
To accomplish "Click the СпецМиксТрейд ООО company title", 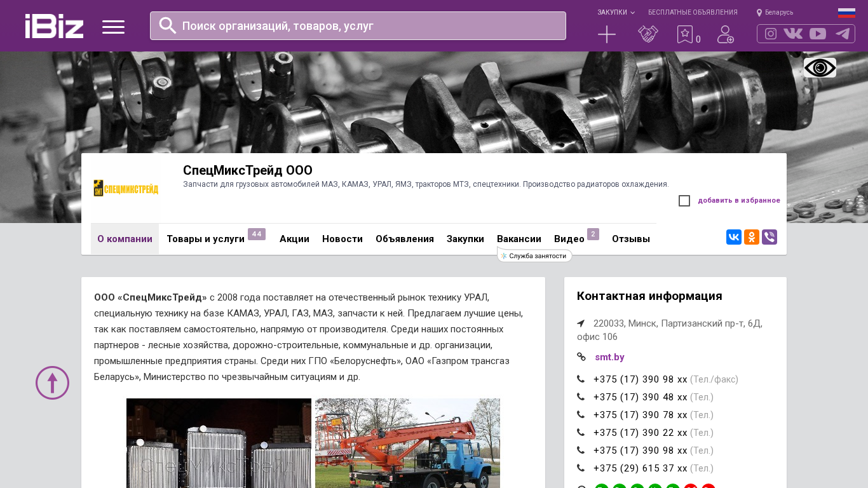I will click(248, 170).
